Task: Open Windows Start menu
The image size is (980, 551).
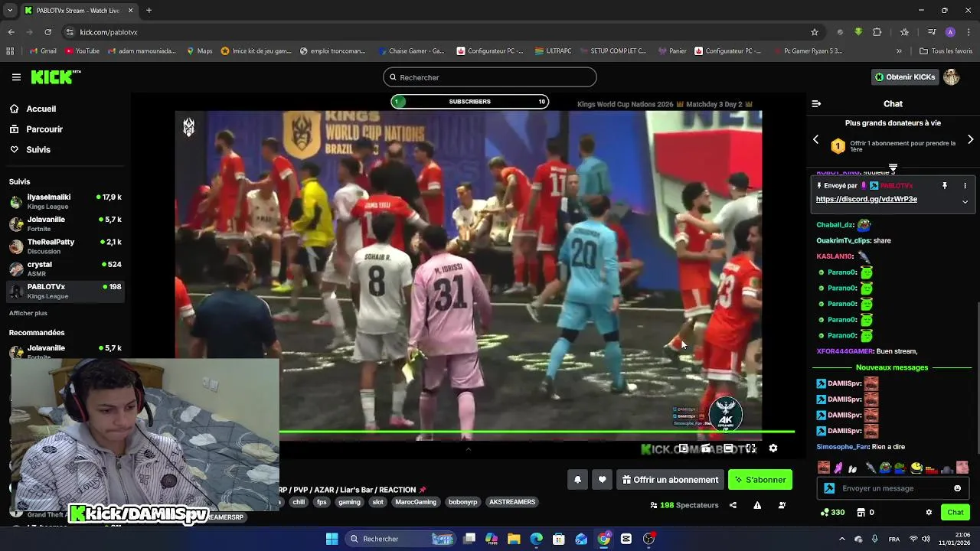Action: point(332,539)
